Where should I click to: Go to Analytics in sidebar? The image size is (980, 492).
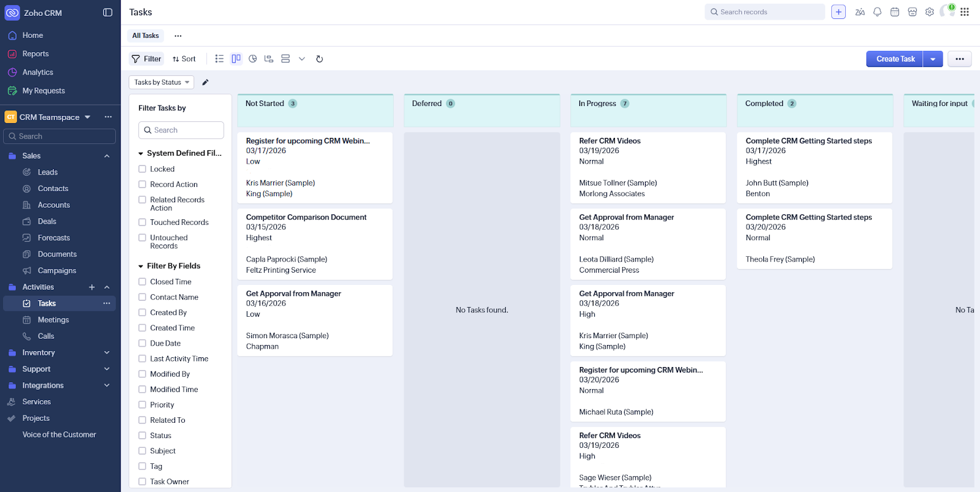click(x=38, y=72)
